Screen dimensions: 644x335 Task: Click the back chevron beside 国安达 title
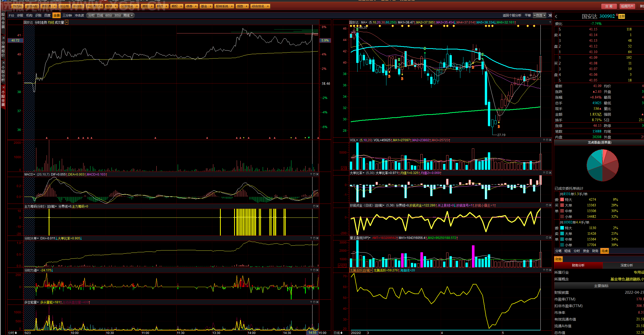(x=556, y=16)
